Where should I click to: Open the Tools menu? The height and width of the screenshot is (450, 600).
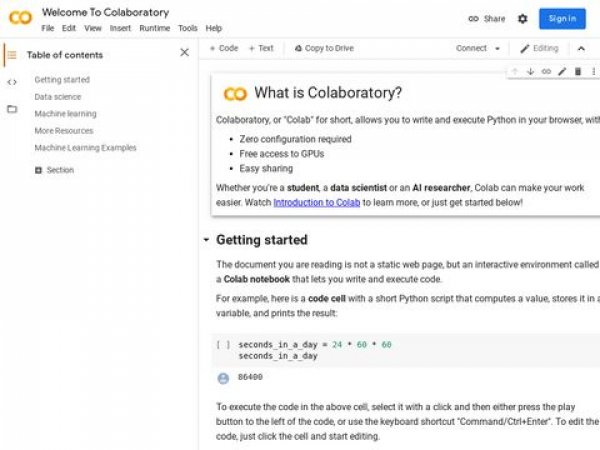(x=188, y=28)
